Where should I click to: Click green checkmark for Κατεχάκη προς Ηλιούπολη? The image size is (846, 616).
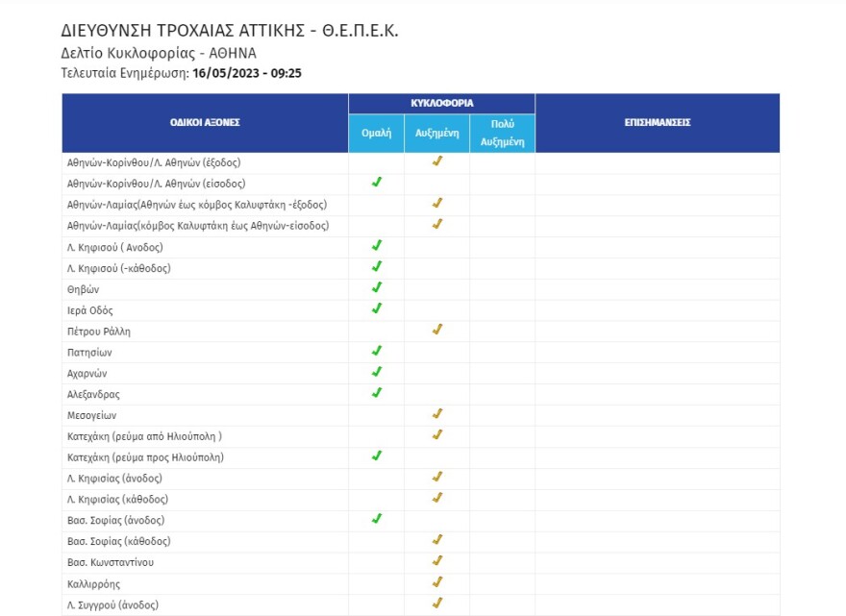pos(377,456)
